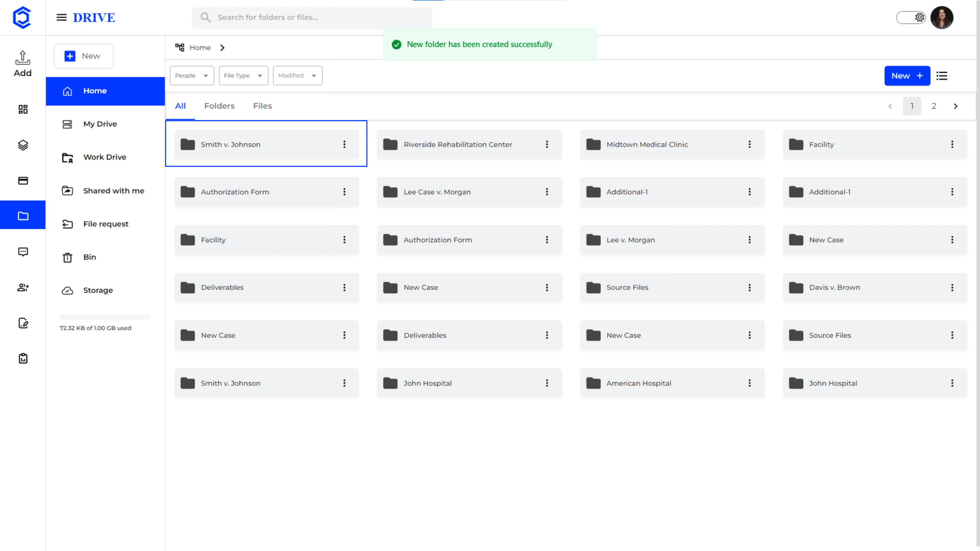The image size is (980, 551).
Task: Open options menu for Lee Case v. Morgan
Action: 547,192
